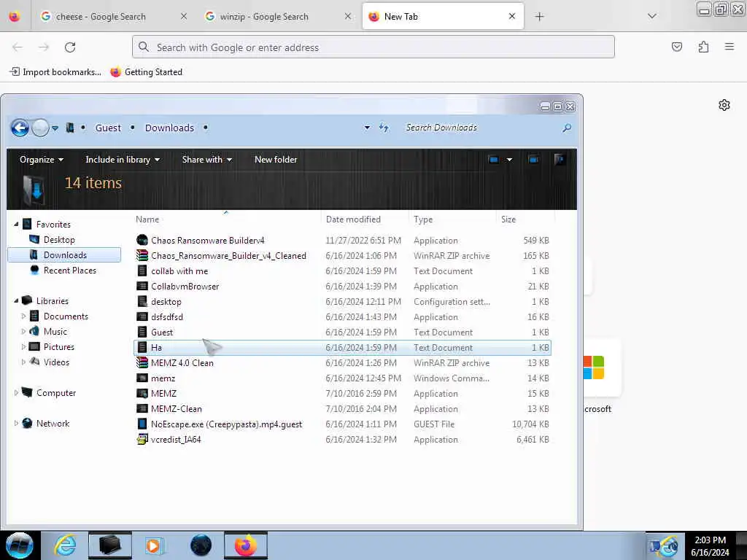Select Desktop in Favorites
This screenshot has width=747, height=560.
[x=59, y=239]
